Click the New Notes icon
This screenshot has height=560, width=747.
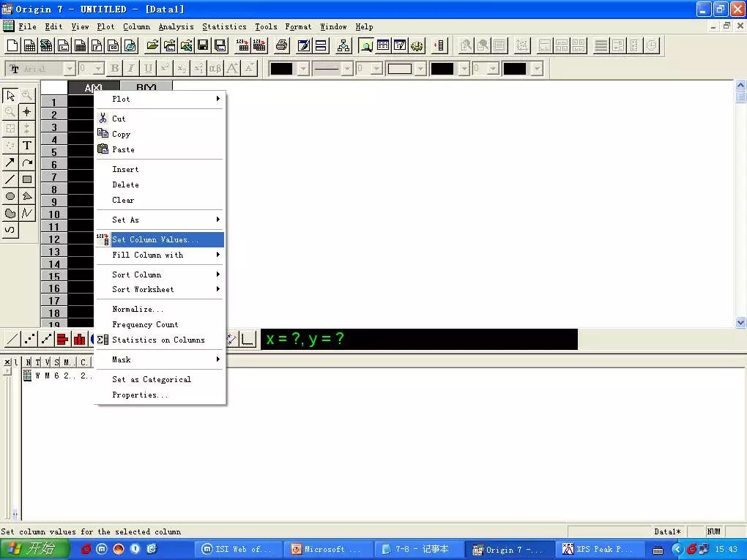(130, 45)
